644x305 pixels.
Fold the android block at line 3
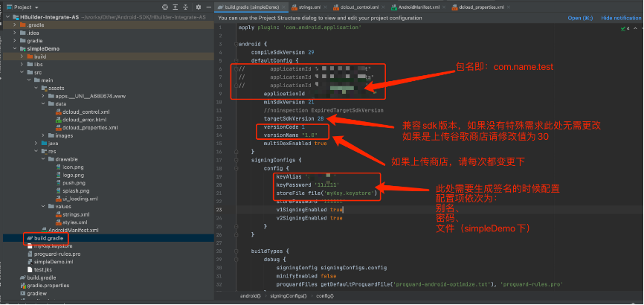point(236,44)
